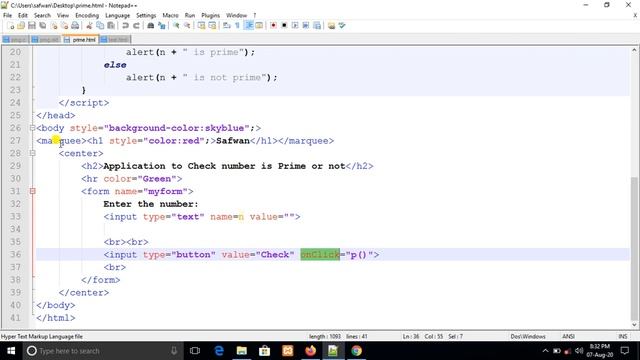640x360 pixels.
Task: Click the ANSI encoding status entry
Action: [x=568, y=336]
